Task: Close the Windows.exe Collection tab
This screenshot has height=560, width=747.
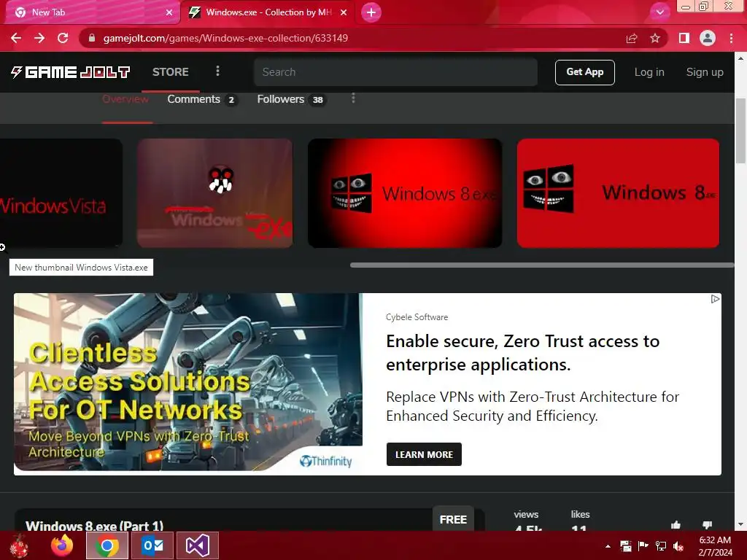Action: 344,12
